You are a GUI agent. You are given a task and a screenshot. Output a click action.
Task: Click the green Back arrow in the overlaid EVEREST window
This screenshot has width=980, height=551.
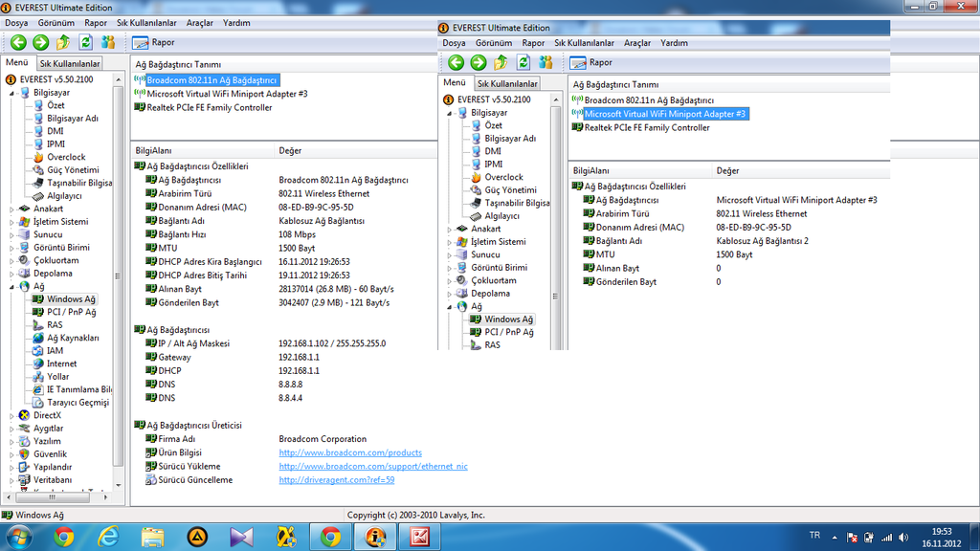pyautogui.click(x=457, y=62)
